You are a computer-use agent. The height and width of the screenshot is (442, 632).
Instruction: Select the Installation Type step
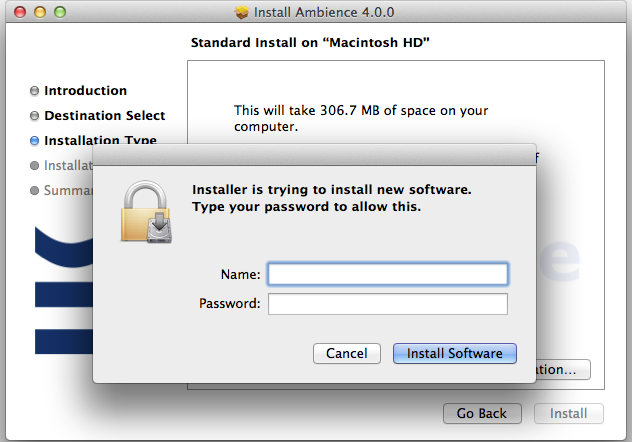[100, 139]
